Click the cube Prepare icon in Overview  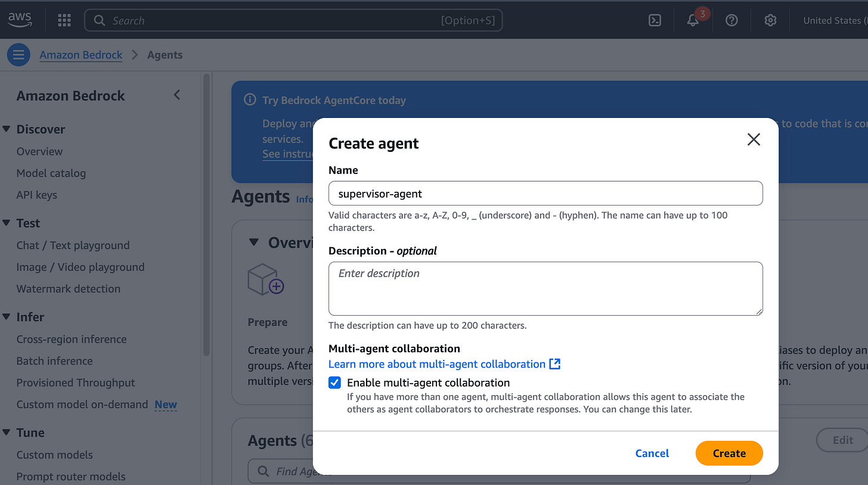pyautogui.click(x=265, y=279)
